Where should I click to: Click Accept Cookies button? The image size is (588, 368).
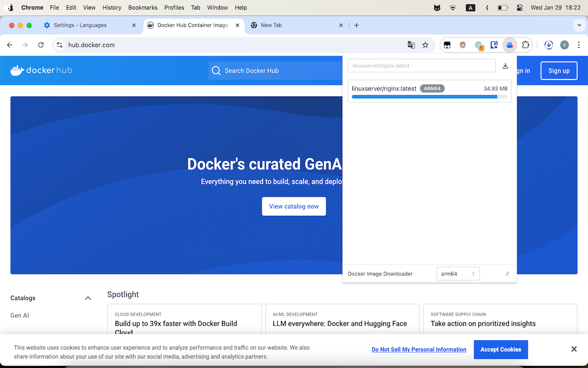click(501, 350)
